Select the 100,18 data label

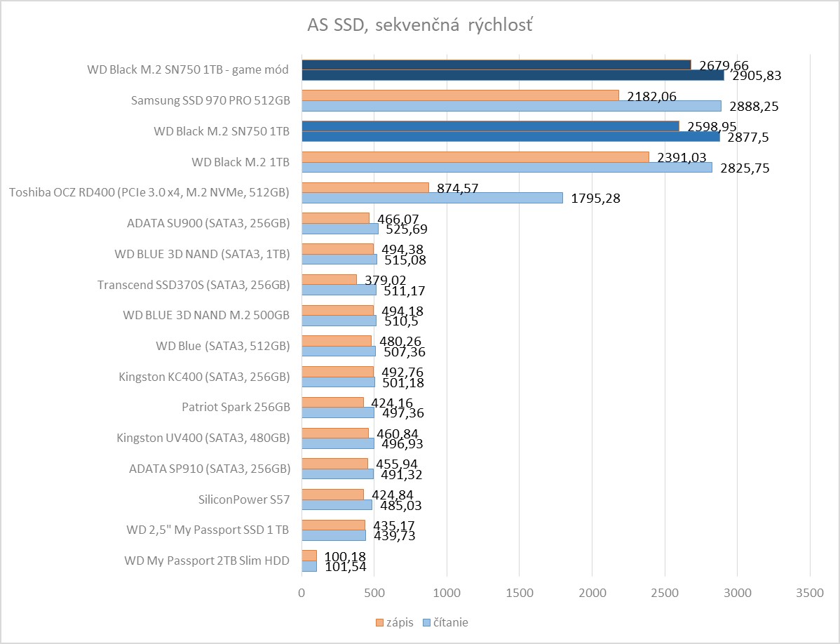coord(345,557)
